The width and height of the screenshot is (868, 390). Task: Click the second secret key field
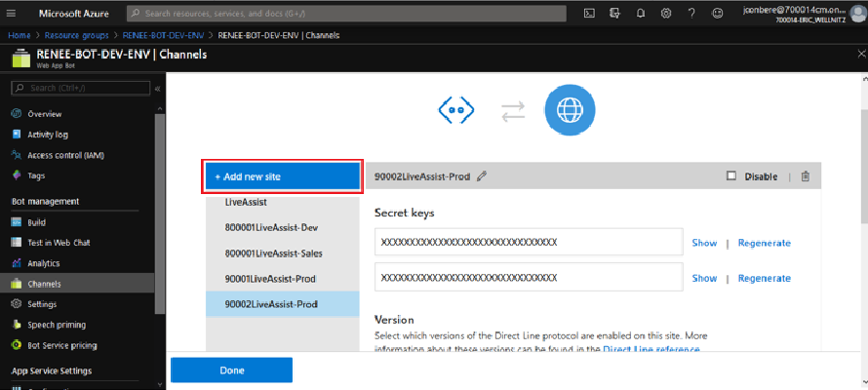click(x=529, y=277)
